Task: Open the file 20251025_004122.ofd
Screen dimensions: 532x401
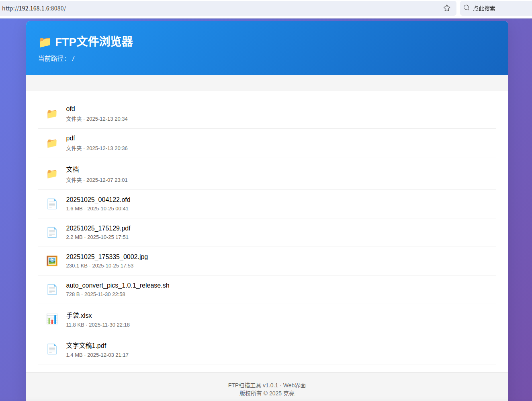Action: coord(98,199)
